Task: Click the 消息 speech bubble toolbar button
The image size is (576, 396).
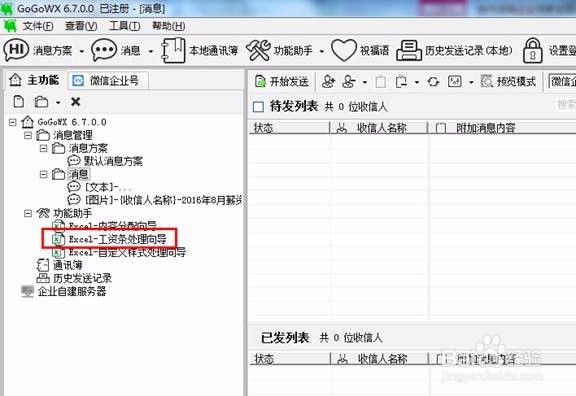Action: click(x=115, y=50)
